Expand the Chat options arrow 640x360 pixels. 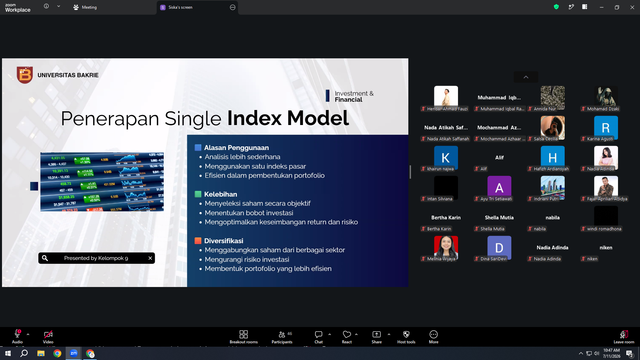click(x=329, y=334)
